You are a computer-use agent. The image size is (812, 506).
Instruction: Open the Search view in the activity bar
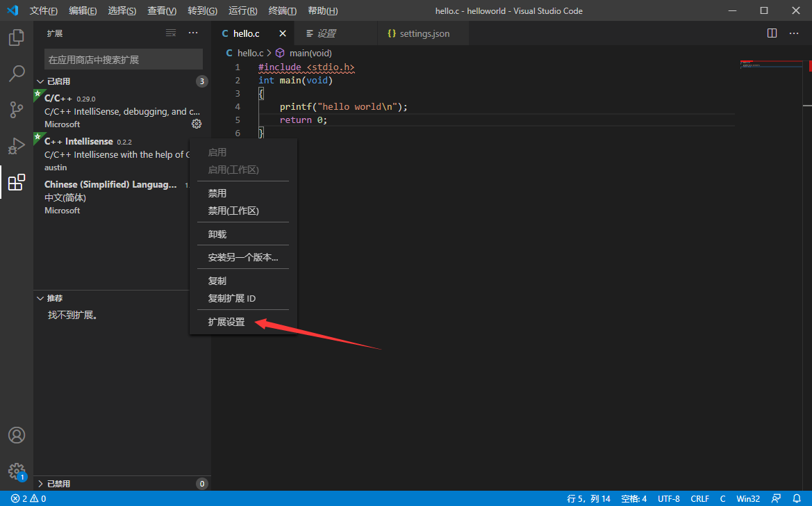click(x=17, y=74)
